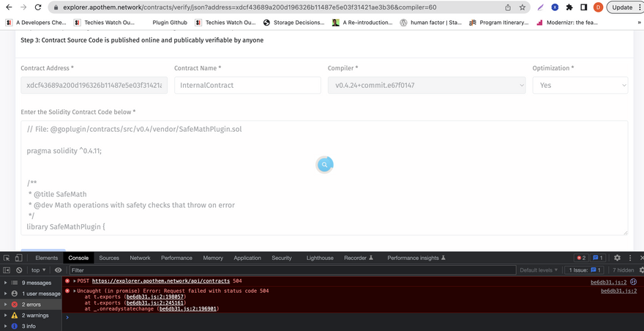Click the Contract Name input field
This screenshot has width=644, height=331.
pos(247,85)
